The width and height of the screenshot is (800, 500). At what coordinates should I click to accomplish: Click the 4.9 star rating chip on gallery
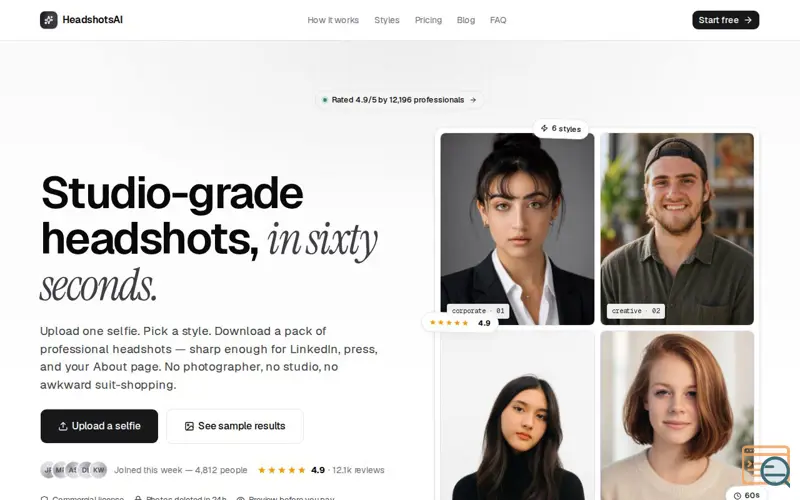click(460, 322)
